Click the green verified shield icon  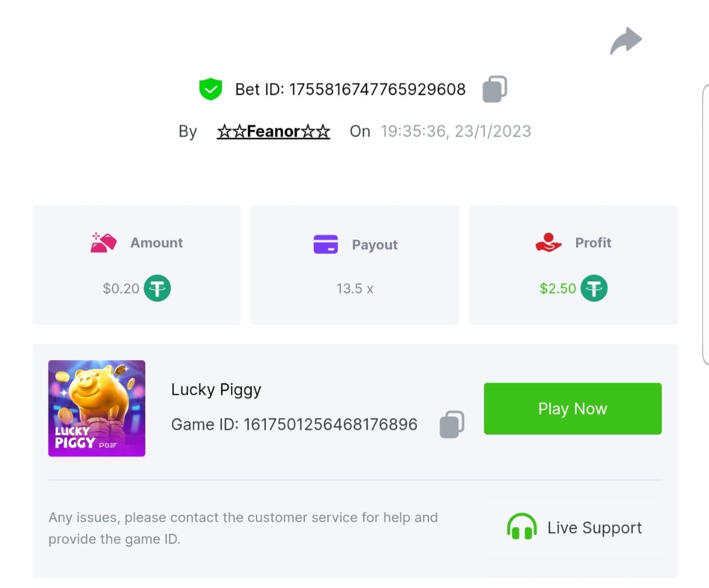[x=210, y=89]
